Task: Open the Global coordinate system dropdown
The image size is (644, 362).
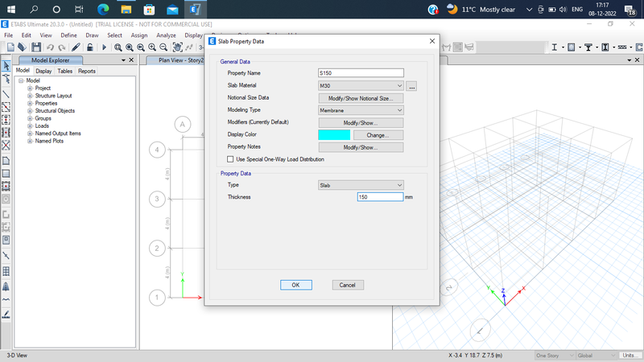Action: (x=597, y=356)
